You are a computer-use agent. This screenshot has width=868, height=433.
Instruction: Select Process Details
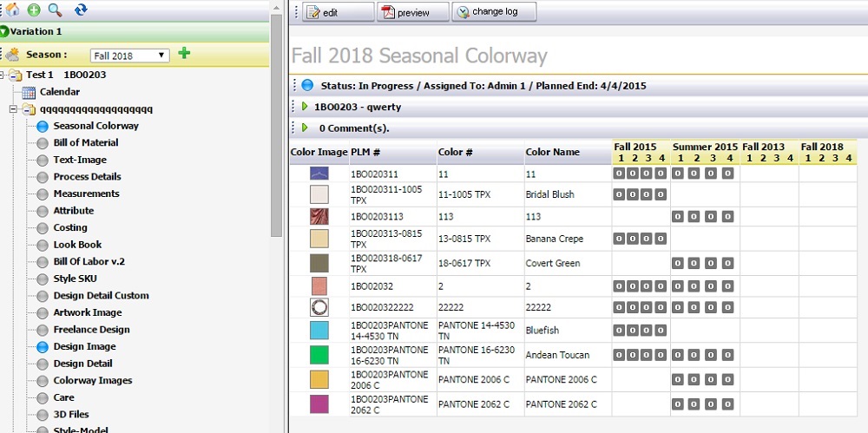[87, 177]
